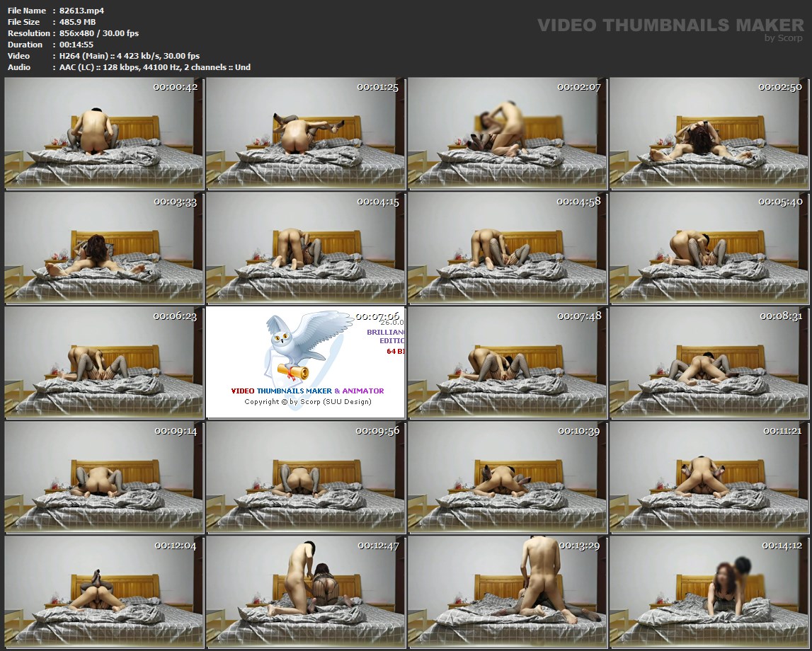Image resolution: width=812 pixels, height=651 pixels.
Task: Open the thumbnail at 00:08:31
Action: (x=709, y=362)
